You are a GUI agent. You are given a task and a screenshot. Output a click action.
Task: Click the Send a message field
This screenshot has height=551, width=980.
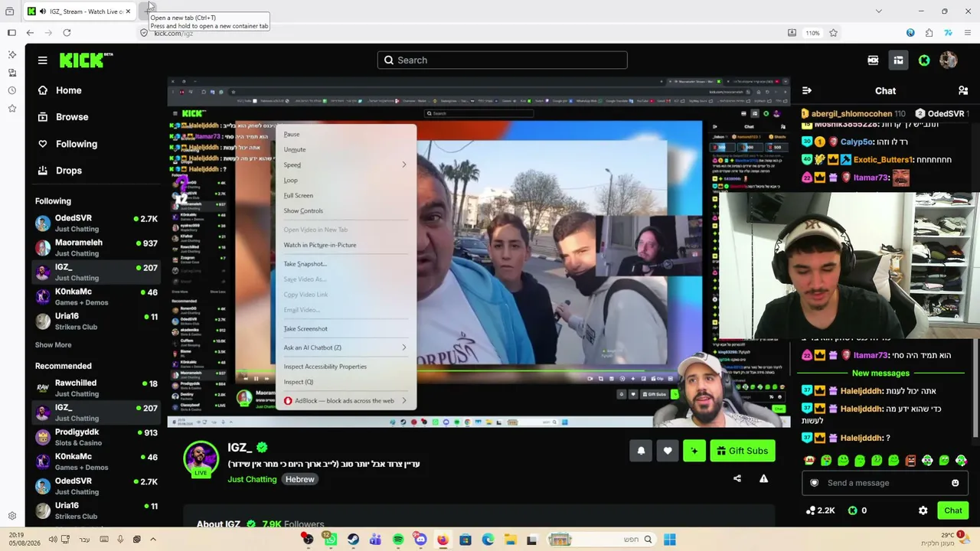click(x=884, y=483)
